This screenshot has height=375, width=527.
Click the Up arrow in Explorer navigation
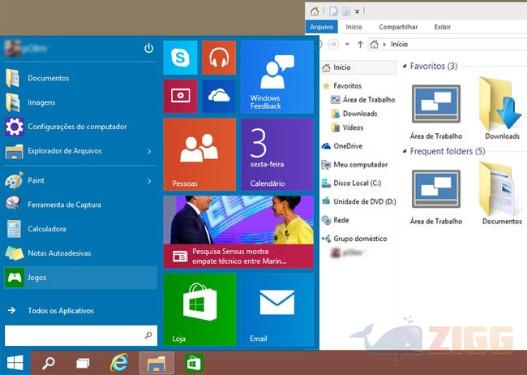coord(360,44)
